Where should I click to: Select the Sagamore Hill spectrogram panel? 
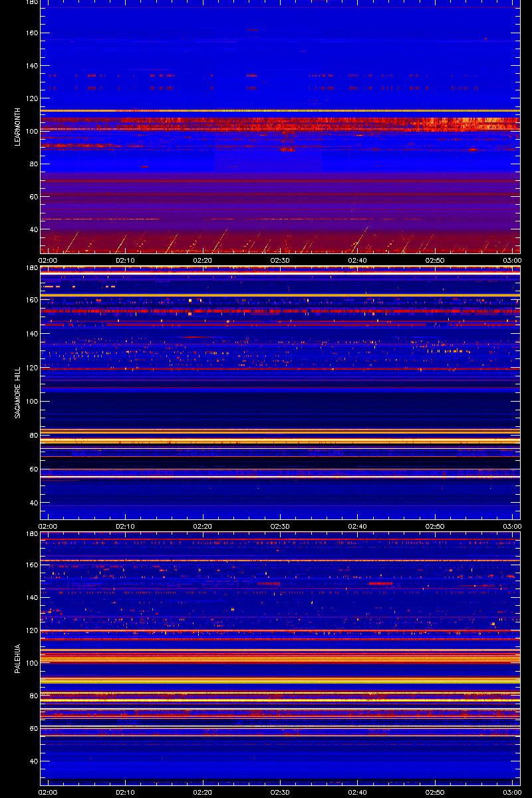(x=280, y=392)
